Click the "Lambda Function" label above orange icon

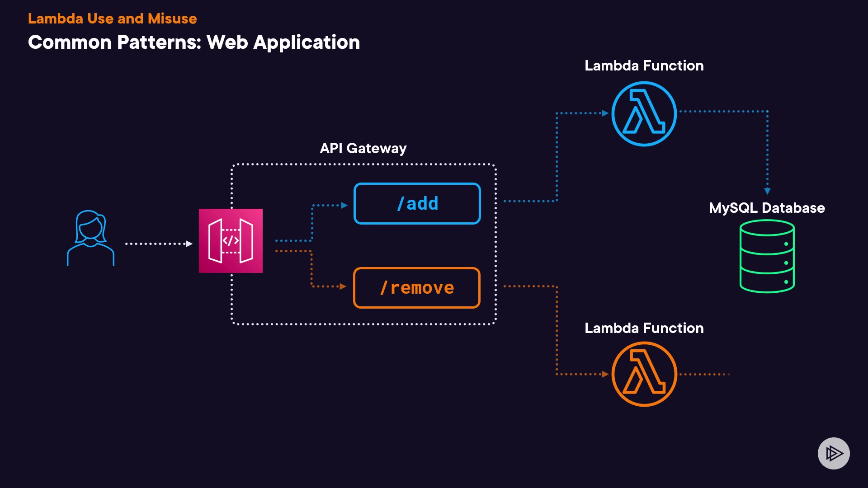644,328
